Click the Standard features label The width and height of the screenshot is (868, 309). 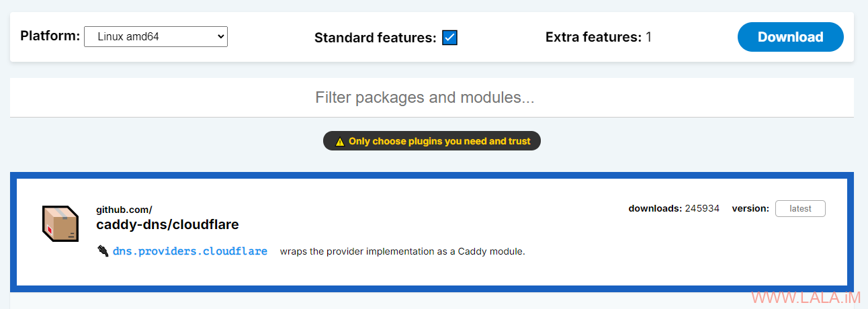click(376, 38)
